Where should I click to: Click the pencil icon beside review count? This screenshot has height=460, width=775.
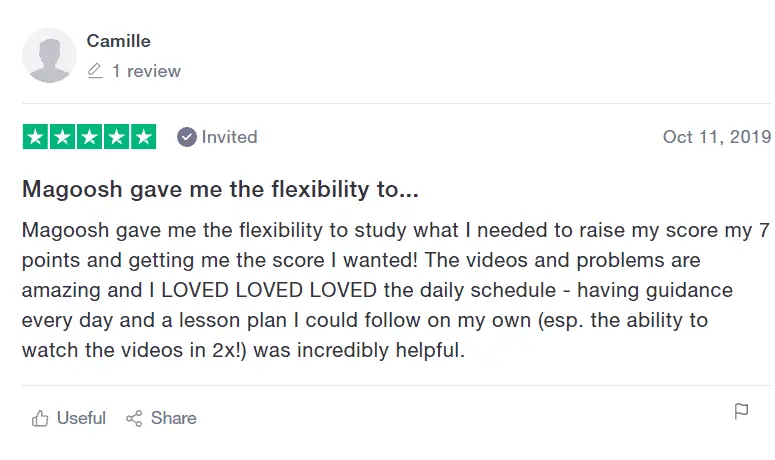95,71
